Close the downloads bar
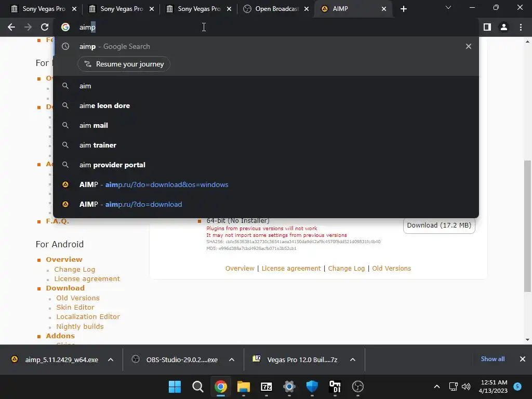Screen dimensions: 532x399 tap(523, 359)
